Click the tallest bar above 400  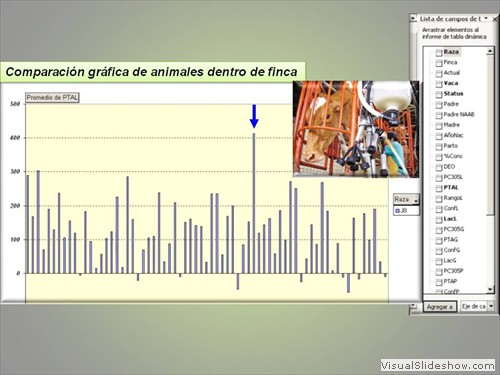pos(254,203)
